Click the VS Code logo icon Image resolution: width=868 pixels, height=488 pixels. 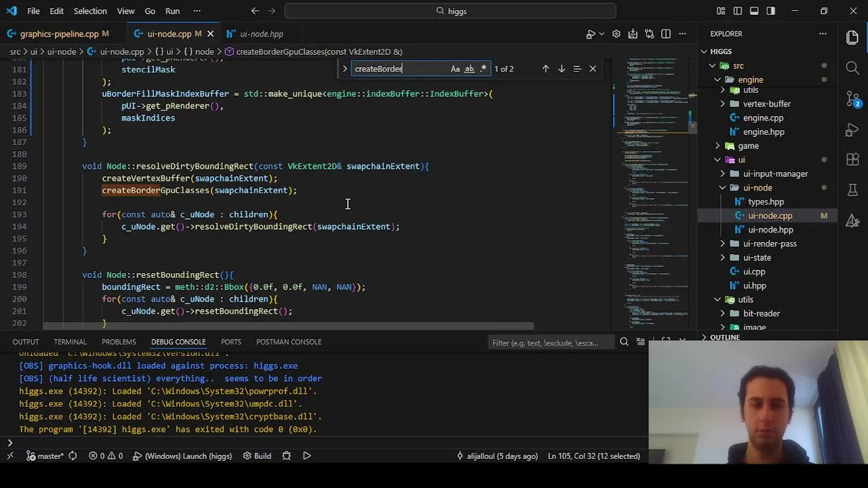(11, 11)
